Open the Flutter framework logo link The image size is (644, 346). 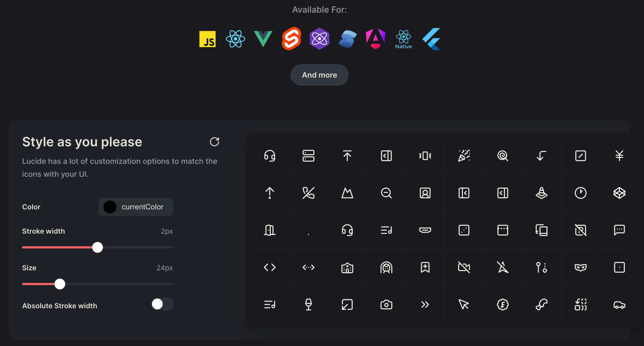pos(431,39)
